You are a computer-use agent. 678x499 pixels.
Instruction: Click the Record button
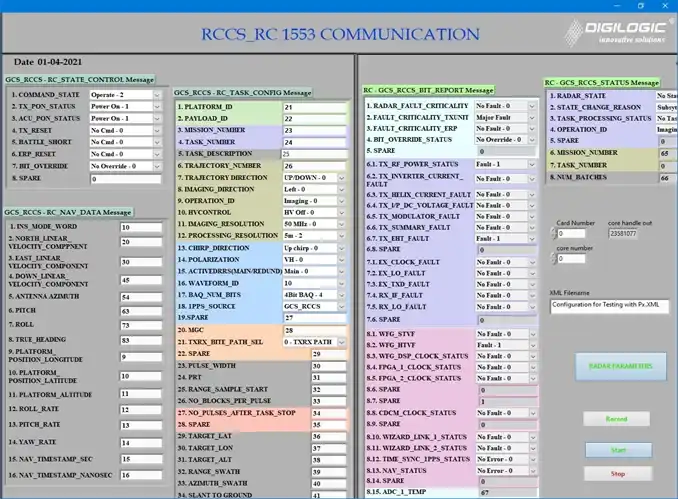coord(617,419)
